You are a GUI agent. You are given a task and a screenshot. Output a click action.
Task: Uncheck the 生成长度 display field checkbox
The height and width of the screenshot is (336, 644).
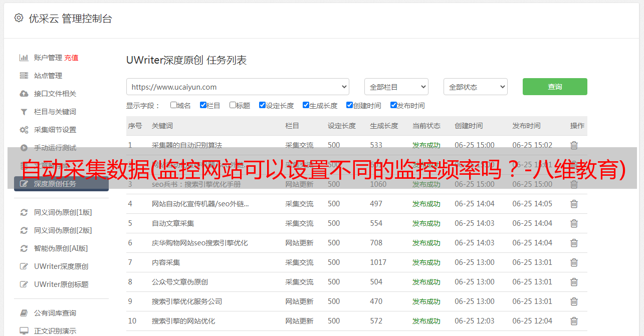tap(306, 105)
